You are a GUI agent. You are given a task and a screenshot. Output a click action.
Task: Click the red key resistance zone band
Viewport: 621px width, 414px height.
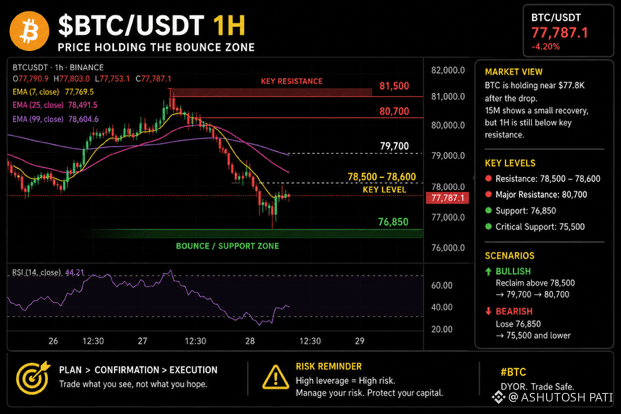[x=271, y=92]
